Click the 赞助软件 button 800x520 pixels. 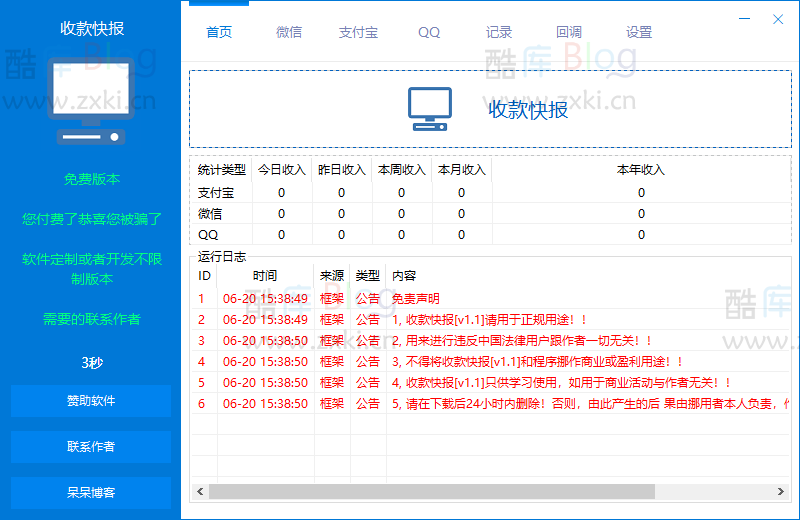(91, 401)
